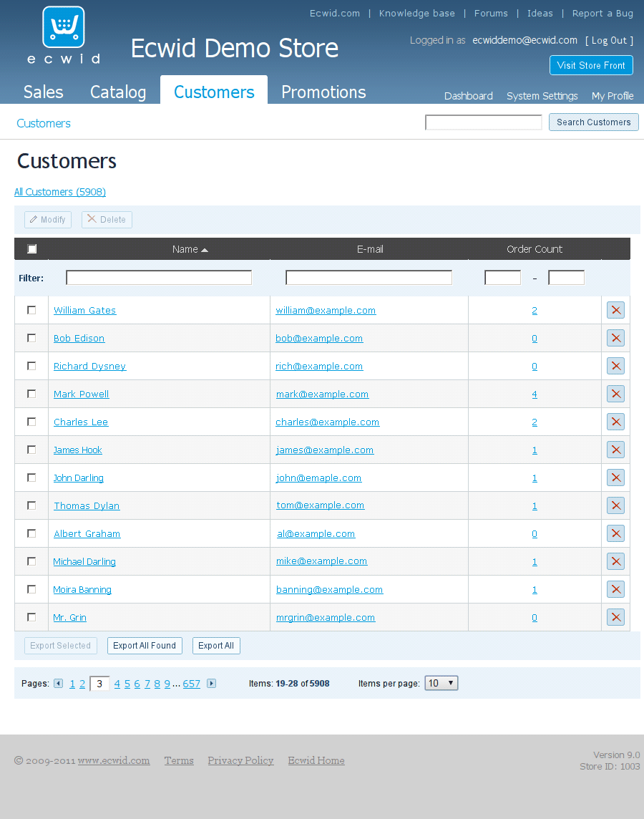
Task: Open the Knowledge base link
Action: [x=417, y=14]
